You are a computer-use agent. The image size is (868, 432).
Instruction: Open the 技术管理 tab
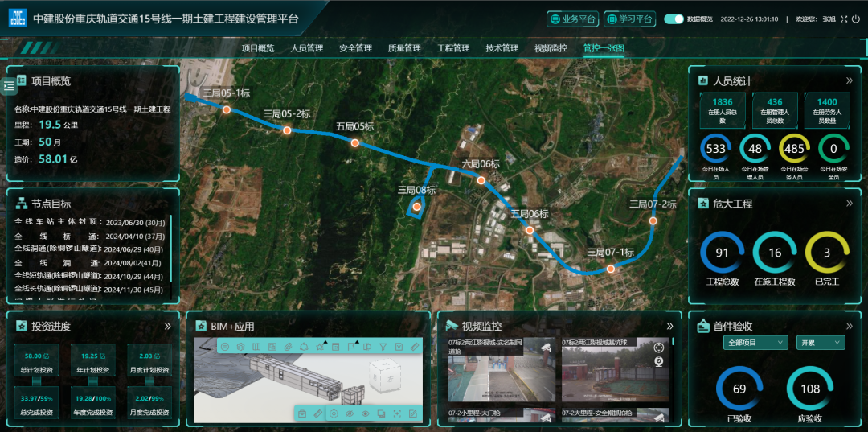(502, 48)
